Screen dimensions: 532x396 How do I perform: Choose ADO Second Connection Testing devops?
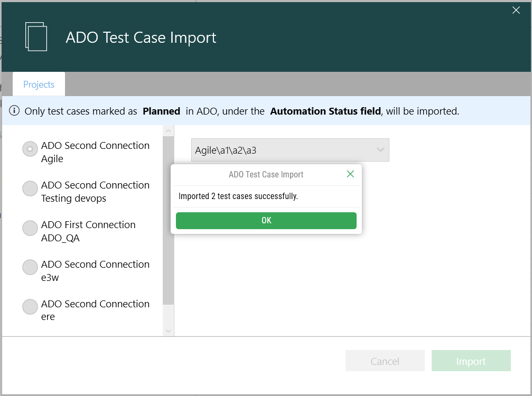pos(30,188)
